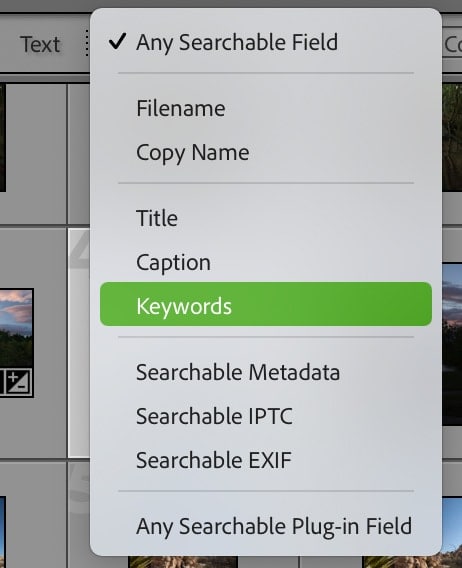
Task: Open the sunset sky photo thumbnail on left
Action: (17, 343)
